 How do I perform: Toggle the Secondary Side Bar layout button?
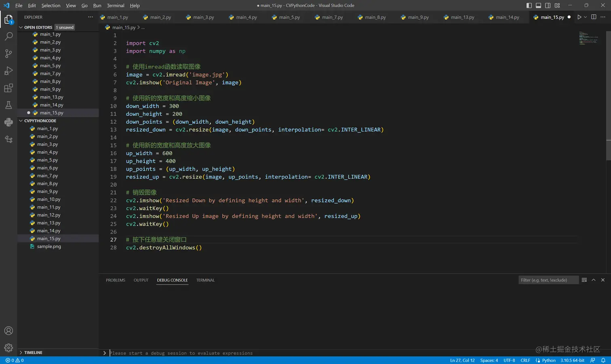[x=548, y=6]
